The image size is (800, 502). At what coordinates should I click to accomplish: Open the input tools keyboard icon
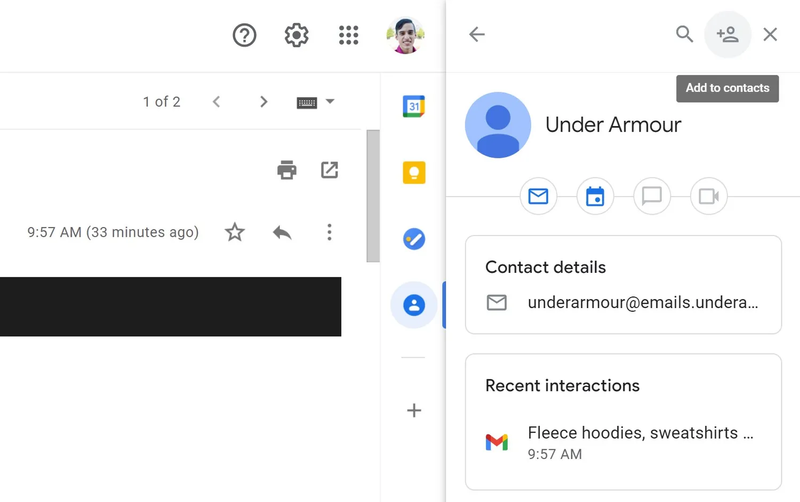click(307, 103)
